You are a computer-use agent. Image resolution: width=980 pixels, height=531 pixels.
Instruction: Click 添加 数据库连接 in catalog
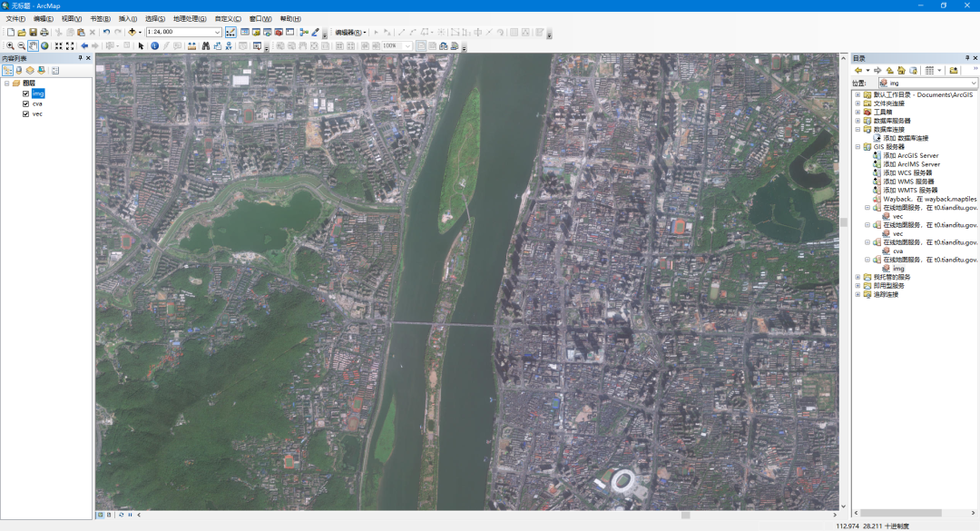(906, 138)
